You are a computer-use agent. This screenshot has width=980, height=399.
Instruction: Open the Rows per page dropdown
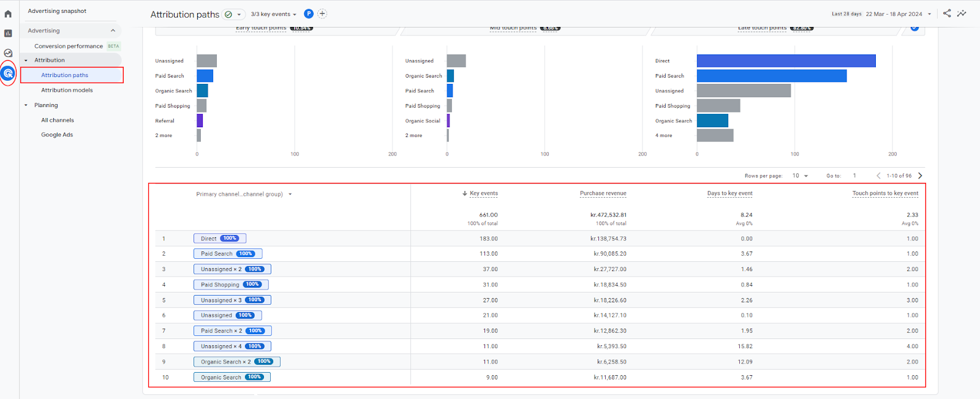coord(800,176)
